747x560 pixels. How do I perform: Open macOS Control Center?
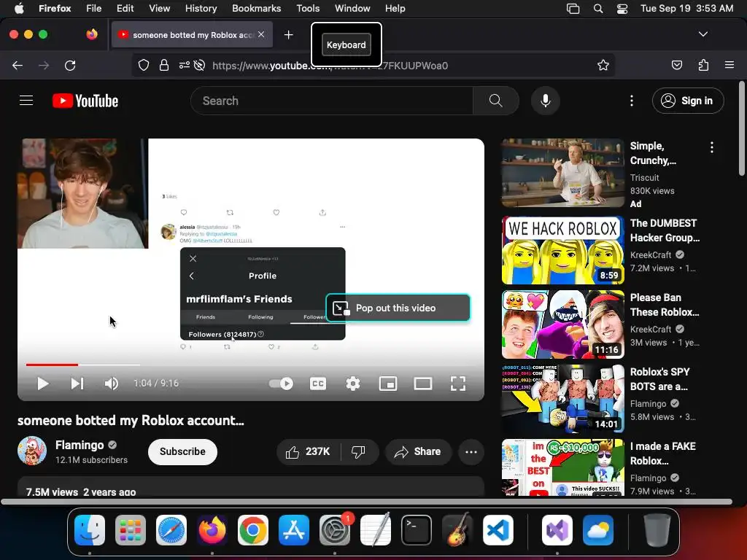tap(622, 9)
